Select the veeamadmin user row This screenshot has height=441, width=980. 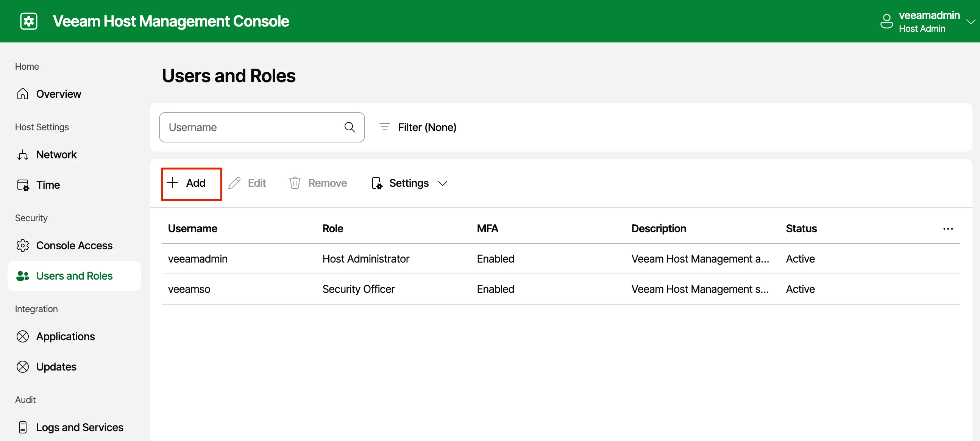click(x=561, y=259)
